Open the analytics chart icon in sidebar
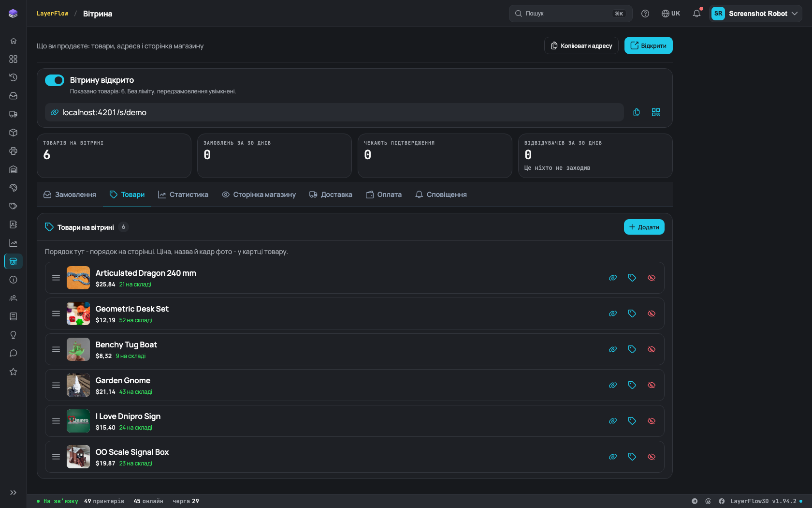The width and height of the screenshot is (812, 508). [x=13, y=243]
